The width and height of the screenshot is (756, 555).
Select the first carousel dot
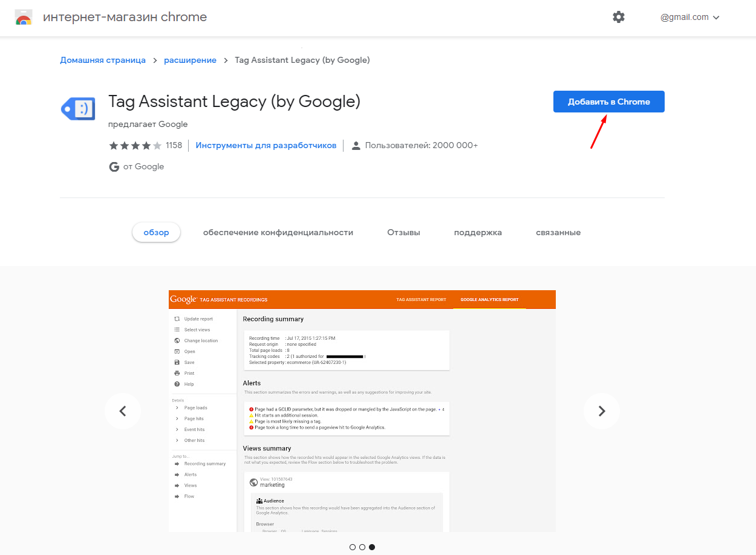click(x=353, y=547)
